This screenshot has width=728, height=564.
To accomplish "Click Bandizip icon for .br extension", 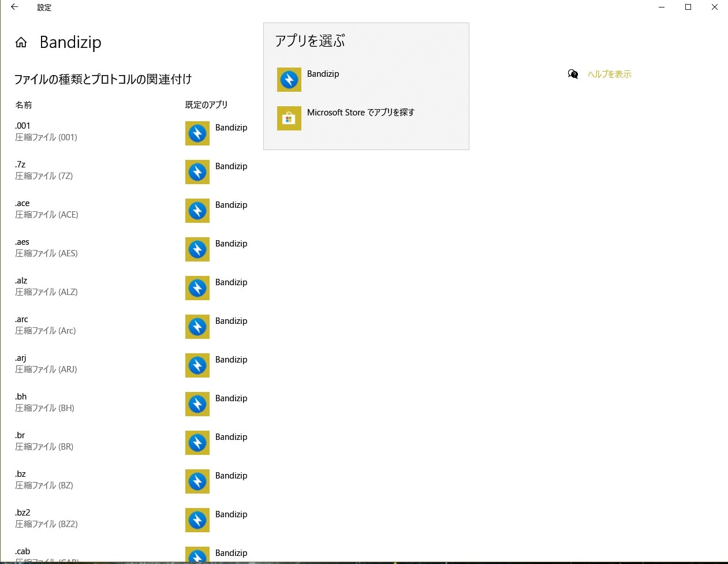I will click(197, 443).
